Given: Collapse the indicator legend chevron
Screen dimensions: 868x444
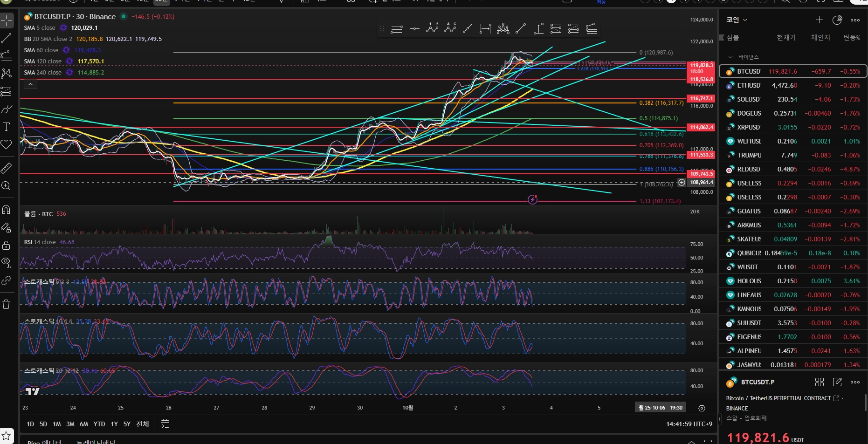Looking at the screenshot, I should click(30, 84).
